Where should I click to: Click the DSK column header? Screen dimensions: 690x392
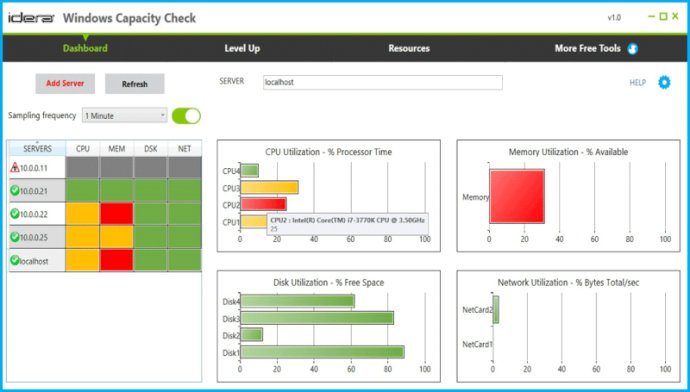pyautogui.click(x=150, y=148)
